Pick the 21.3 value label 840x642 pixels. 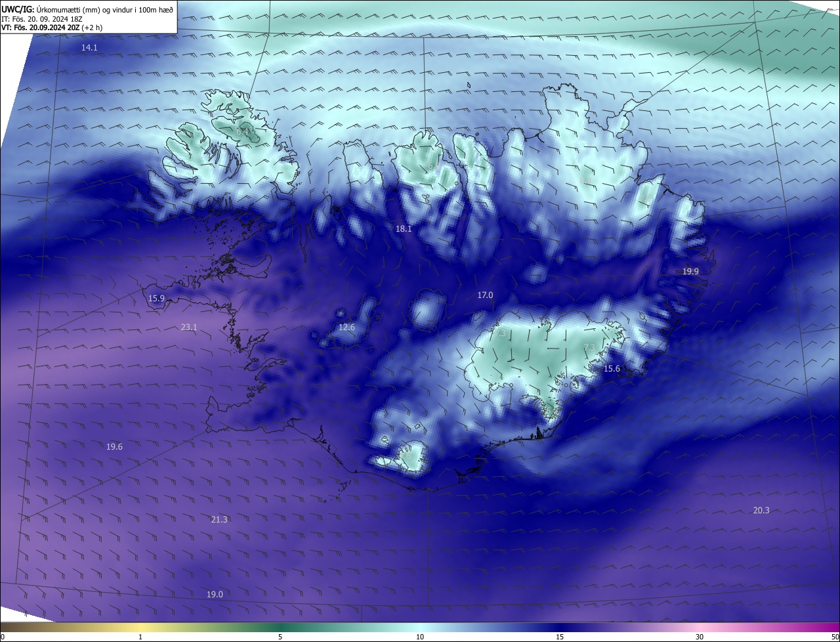(x=219, y=519)
